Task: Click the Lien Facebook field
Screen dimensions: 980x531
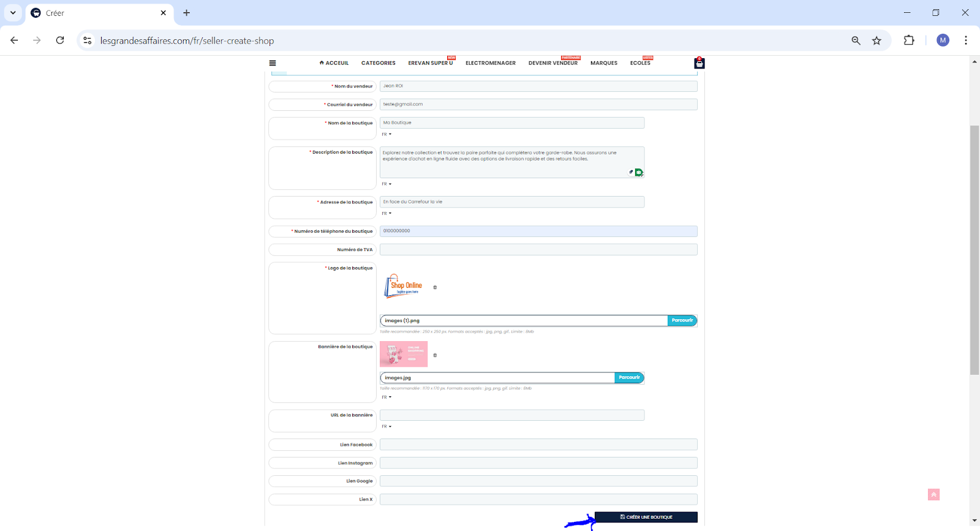Action: 538,444
